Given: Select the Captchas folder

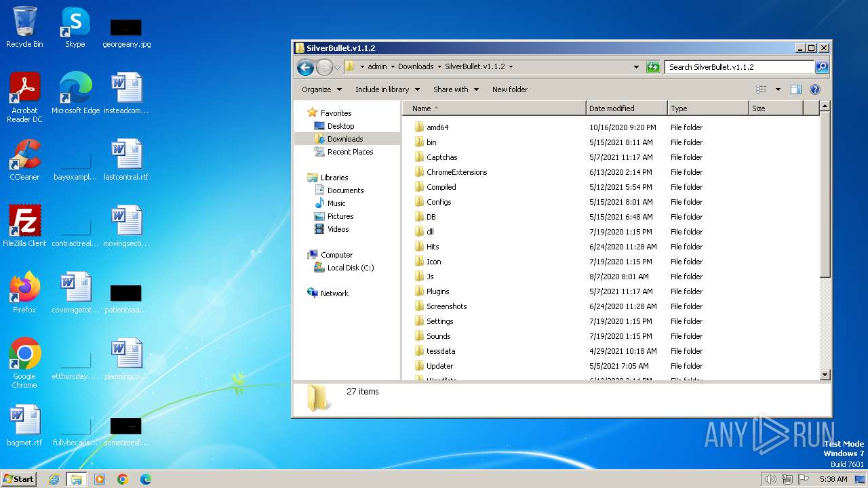Looking at the screenshot, I should pyautogui.click(x=441, y=157).
